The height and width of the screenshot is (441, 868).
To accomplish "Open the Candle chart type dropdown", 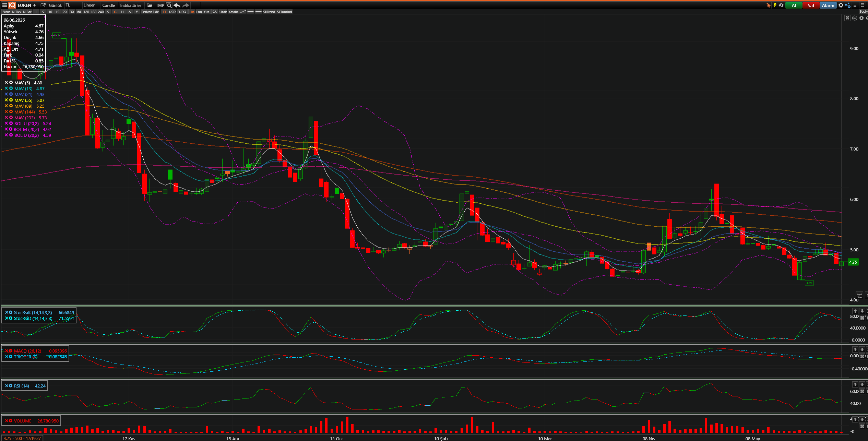I will [x=109, y=5].
